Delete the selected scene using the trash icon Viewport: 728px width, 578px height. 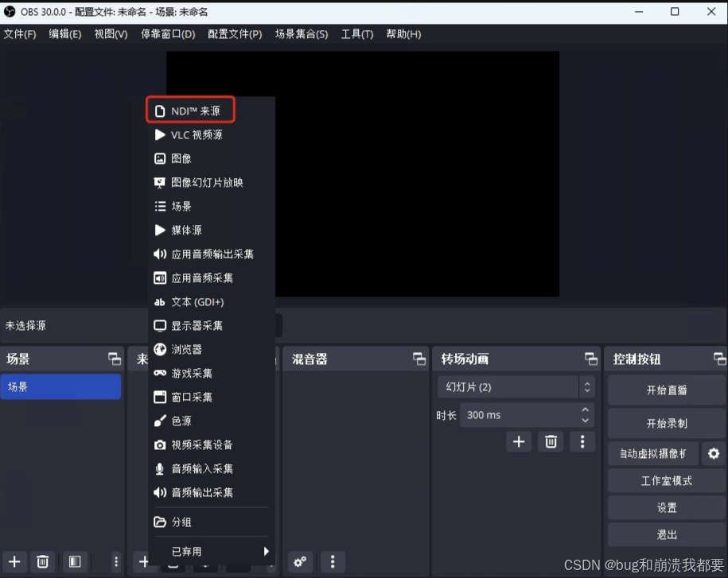43,562
